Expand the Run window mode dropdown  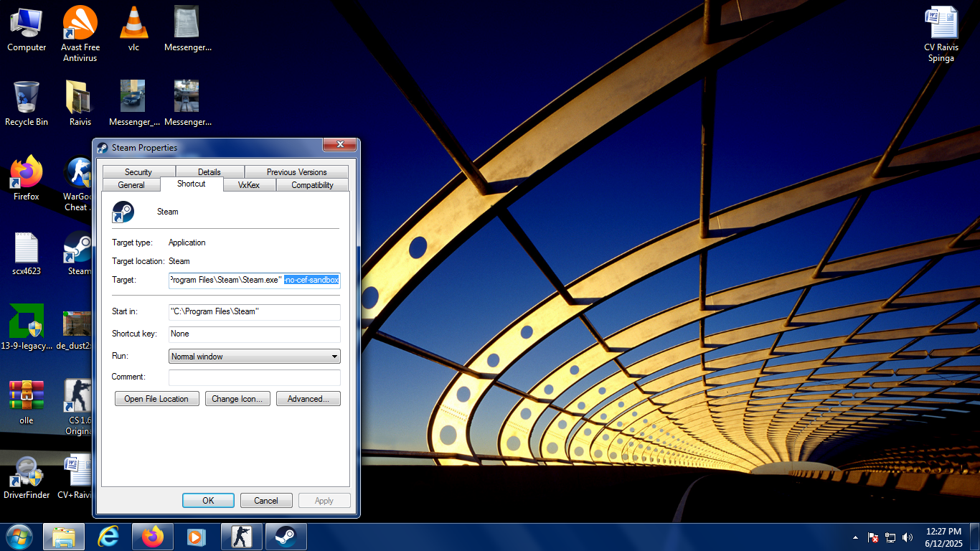(x=255, y=357)
